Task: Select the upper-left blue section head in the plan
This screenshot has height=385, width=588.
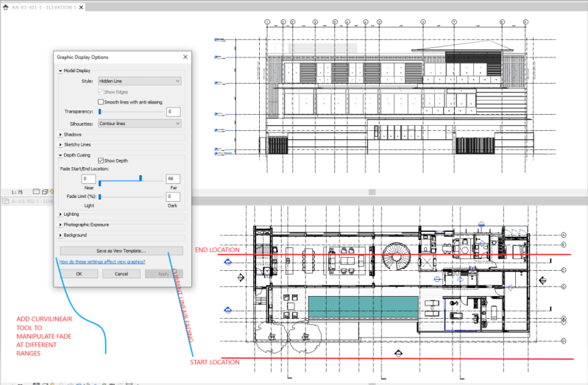Action: tap(227, 262)
